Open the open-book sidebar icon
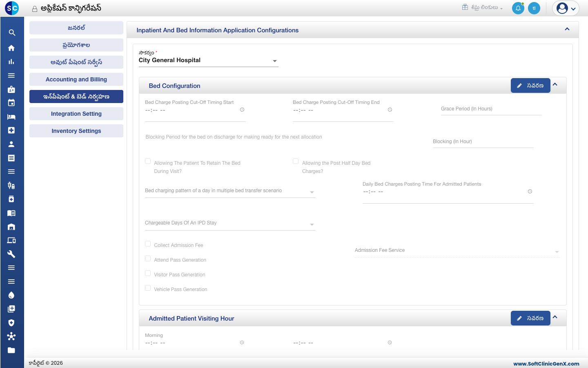This screenshot has width=588, height=368. pyautogui.click(x=11, y=213)
